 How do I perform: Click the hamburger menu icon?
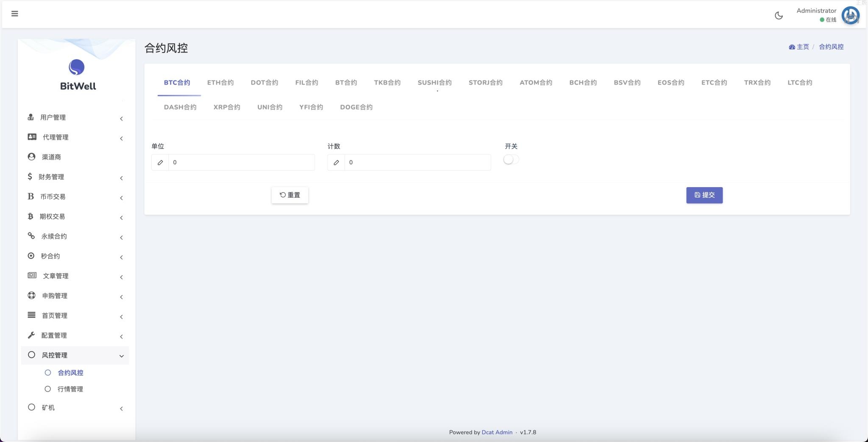pos(15,14)
